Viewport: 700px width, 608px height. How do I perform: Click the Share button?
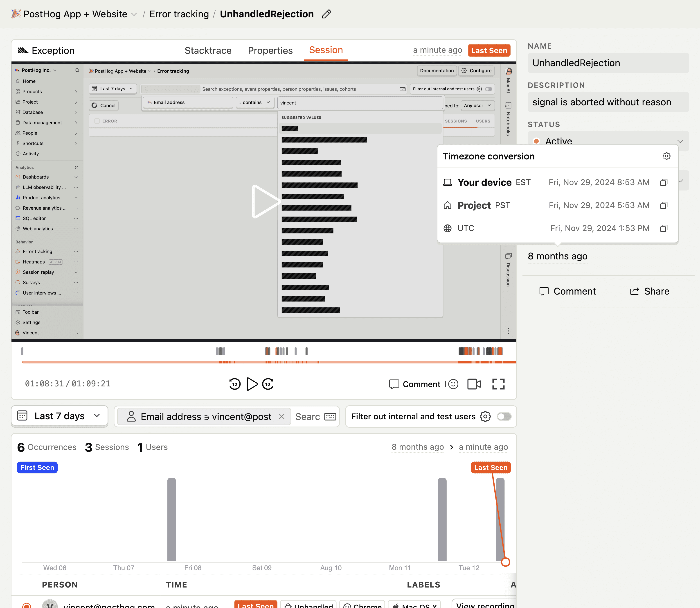coord(650,291)
